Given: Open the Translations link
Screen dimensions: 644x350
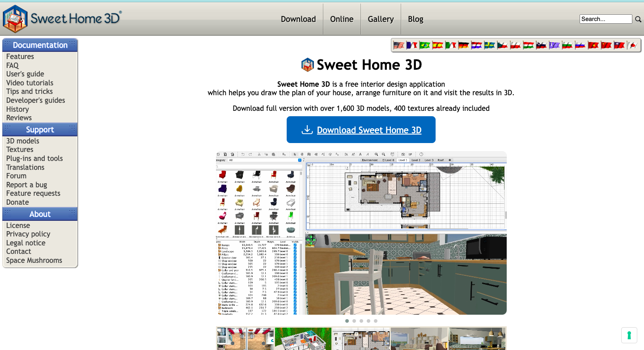Looking at the screenshot, I should (25, 167).
